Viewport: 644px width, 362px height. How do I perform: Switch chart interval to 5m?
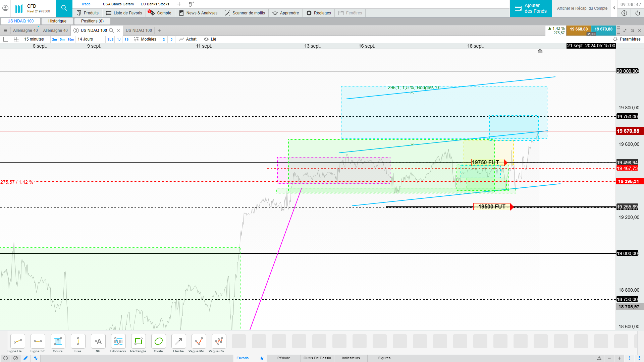point(62,39)
